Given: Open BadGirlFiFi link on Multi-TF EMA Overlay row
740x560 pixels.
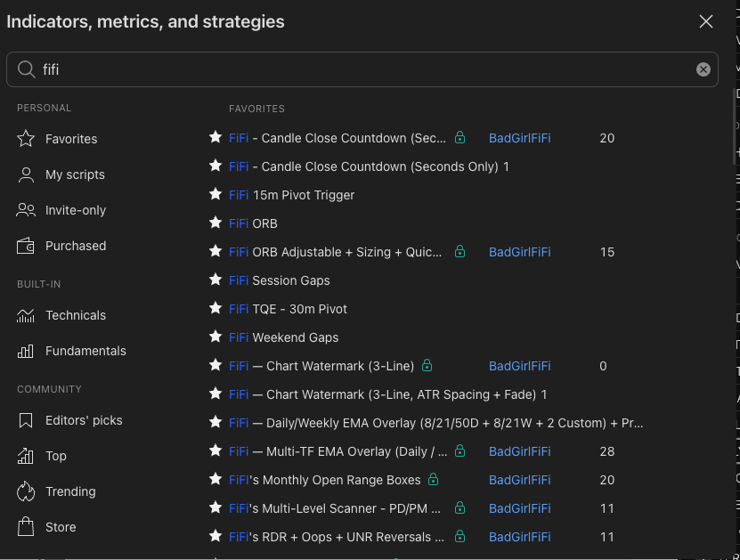Looking at the screenshot, I should [x=520, y=451].
